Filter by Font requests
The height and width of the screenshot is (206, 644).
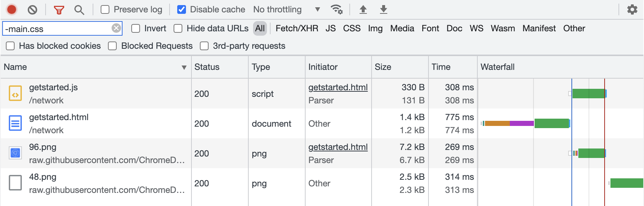tap(430, 28)
